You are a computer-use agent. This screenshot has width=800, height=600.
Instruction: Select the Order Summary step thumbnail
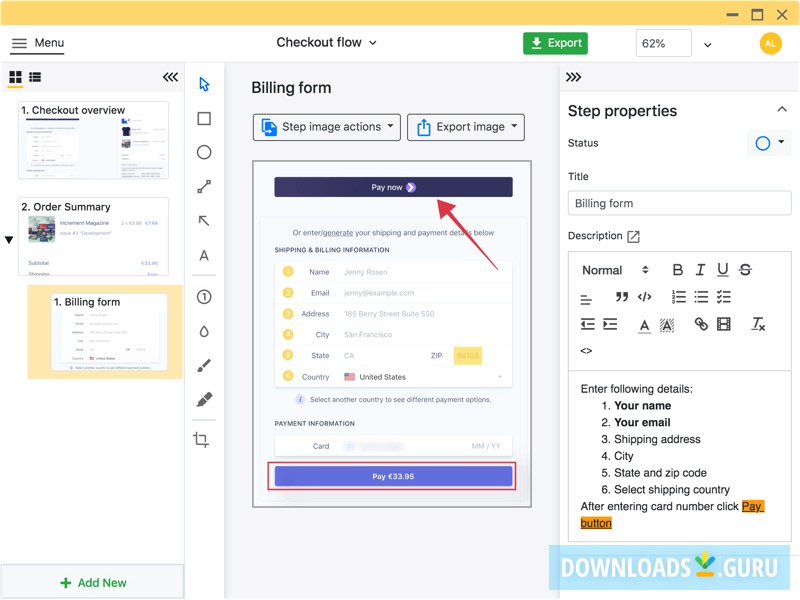[x=93, y=237]
